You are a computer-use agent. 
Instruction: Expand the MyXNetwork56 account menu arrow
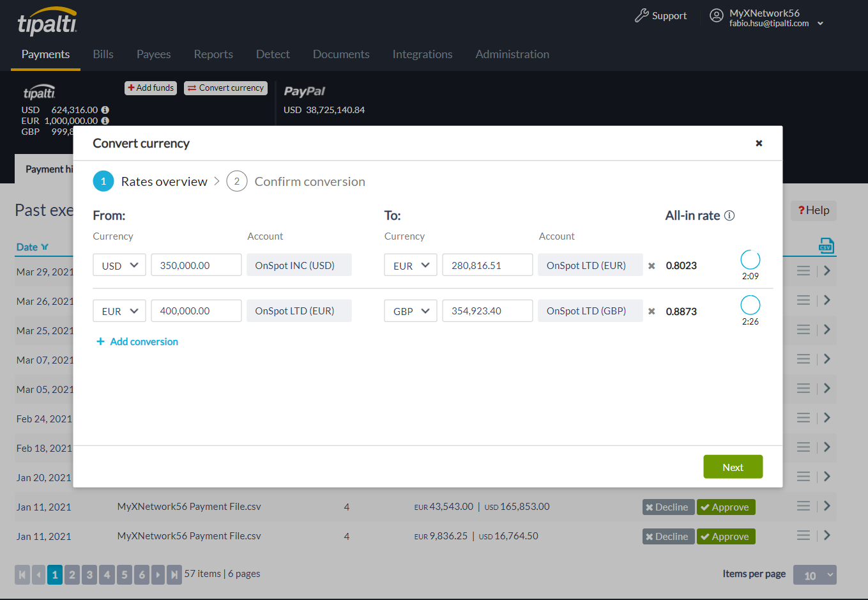click(820, 24)
